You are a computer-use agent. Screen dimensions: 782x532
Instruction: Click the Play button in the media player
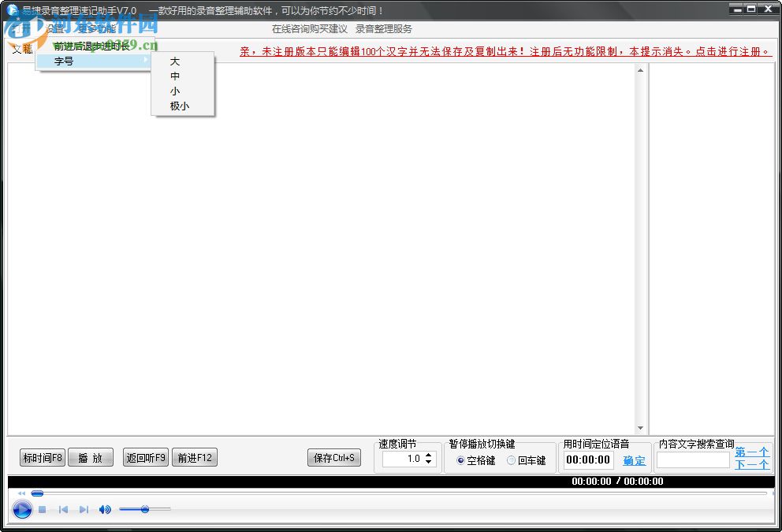pos(22,509)
